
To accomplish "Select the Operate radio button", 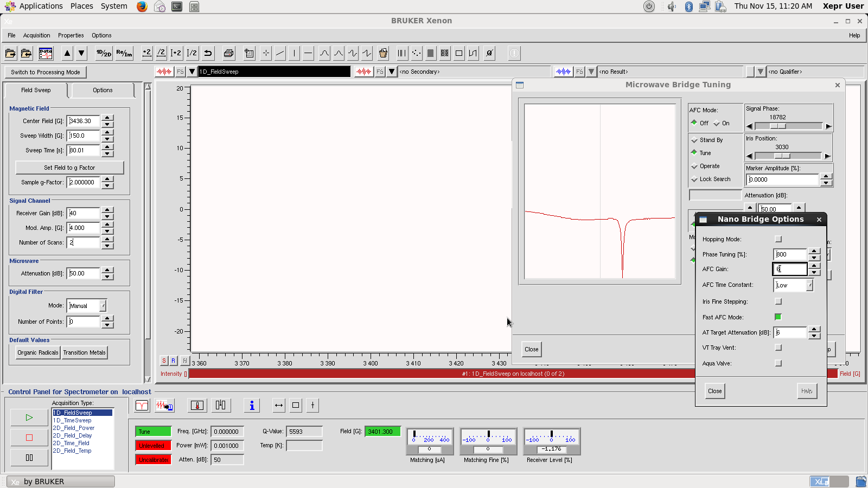I will coord(694,166).
